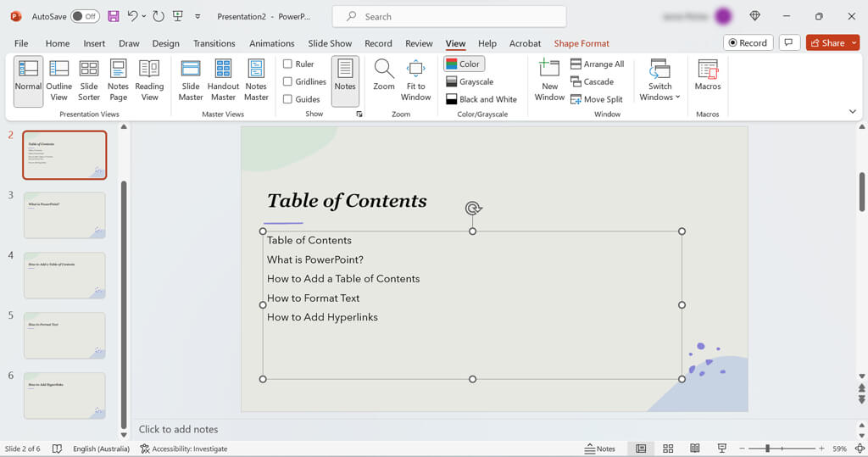Switch to Reading View in ribbon

149,81
